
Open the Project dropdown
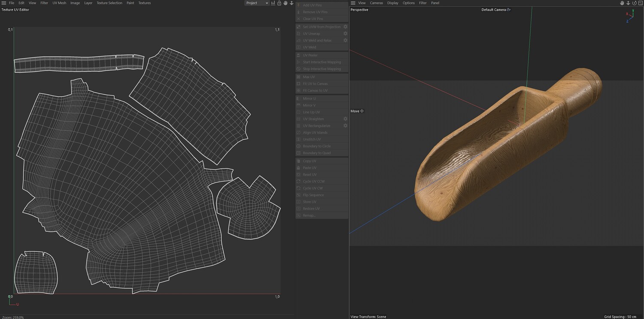(257, 3)
